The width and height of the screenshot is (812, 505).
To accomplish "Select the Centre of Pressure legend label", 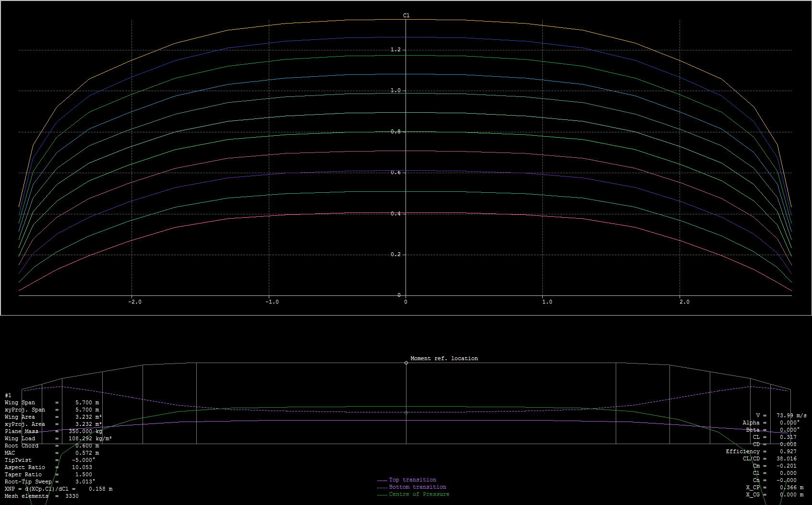I will click(x=419, y=494).
